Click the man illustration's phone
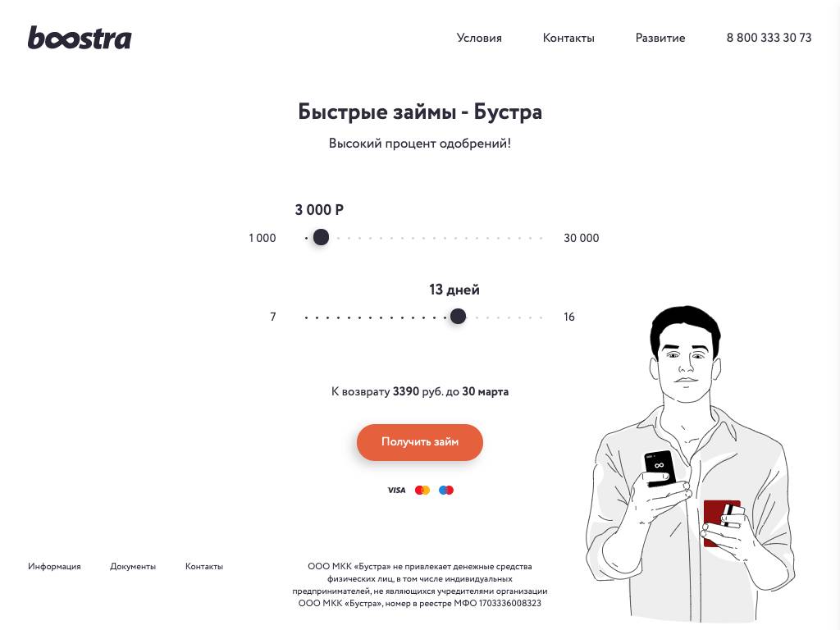The width and height of the screenshot is (840, 630). [x=660, y=468]
